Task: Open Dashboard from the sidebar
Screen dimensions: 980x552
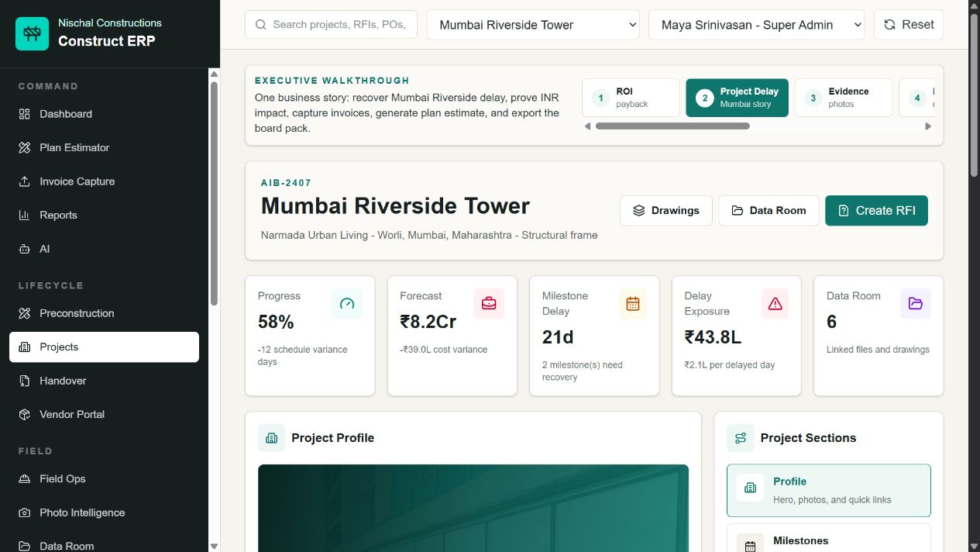Action: point(104,114)
